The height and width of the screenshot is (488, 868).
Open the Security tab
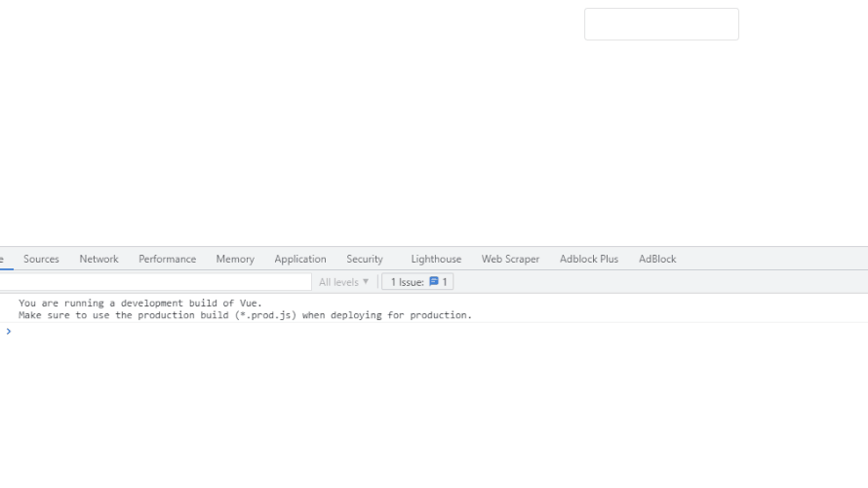pyautogui.click(x=364, y=259)
